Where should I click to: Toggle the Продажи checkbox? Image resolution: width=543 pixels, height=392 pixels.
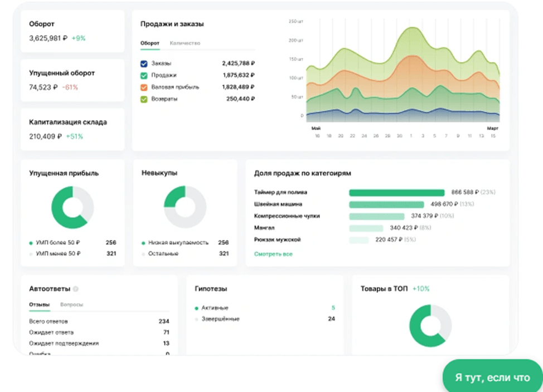(x=144, y=75)
